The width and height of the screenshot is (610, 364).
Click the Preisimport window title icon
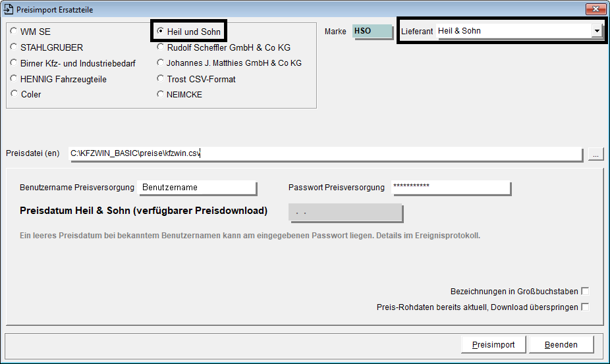(x=8, y=9)
